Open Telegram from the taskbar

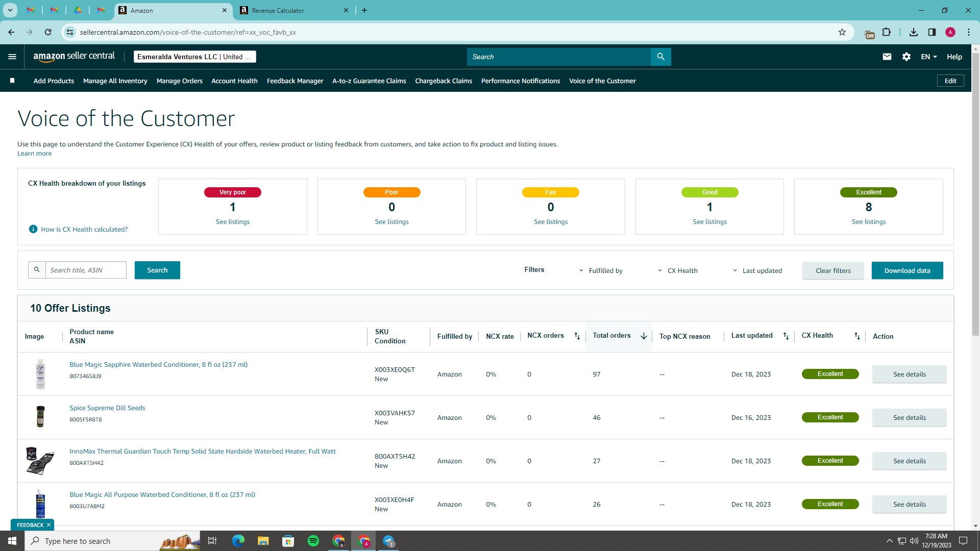388,541
